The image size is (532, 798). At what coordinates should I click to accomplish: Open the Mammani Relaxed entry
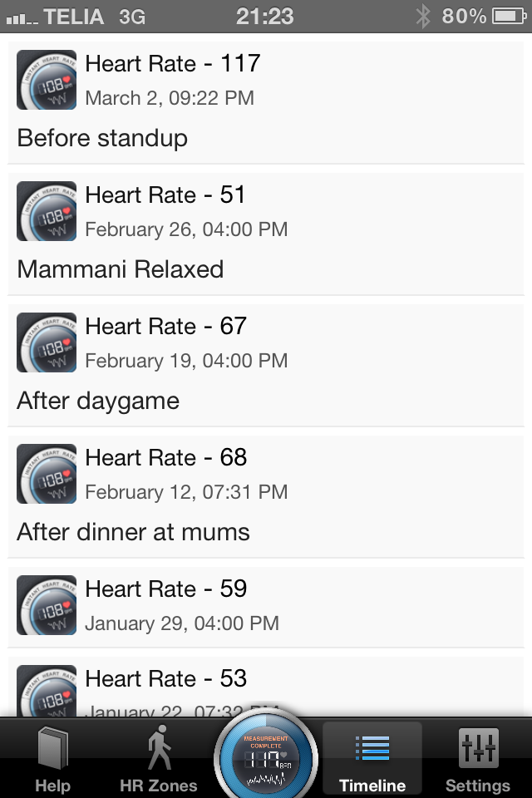click(266, 234)
